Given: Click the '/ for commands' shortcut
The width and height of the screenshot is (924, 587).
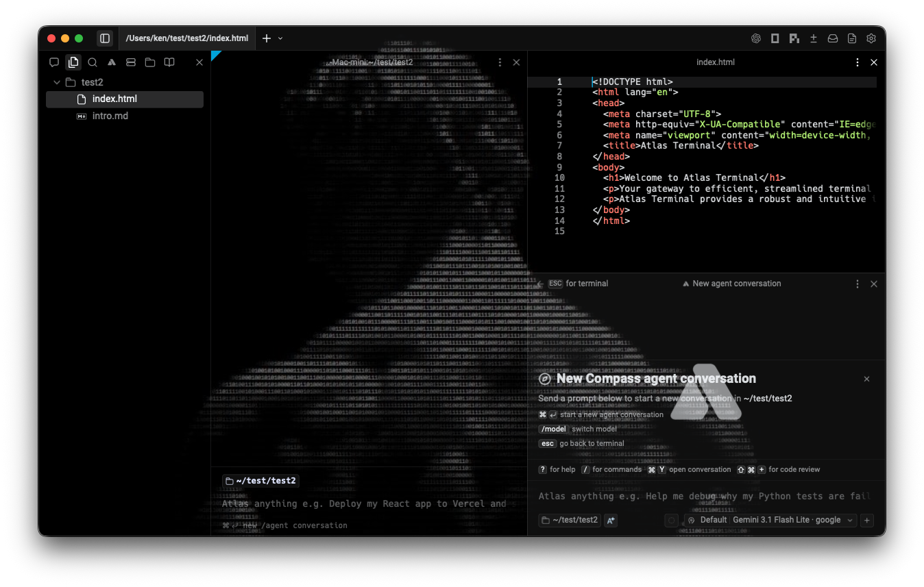Looking at the screenshot, I should tap(611, 469).
